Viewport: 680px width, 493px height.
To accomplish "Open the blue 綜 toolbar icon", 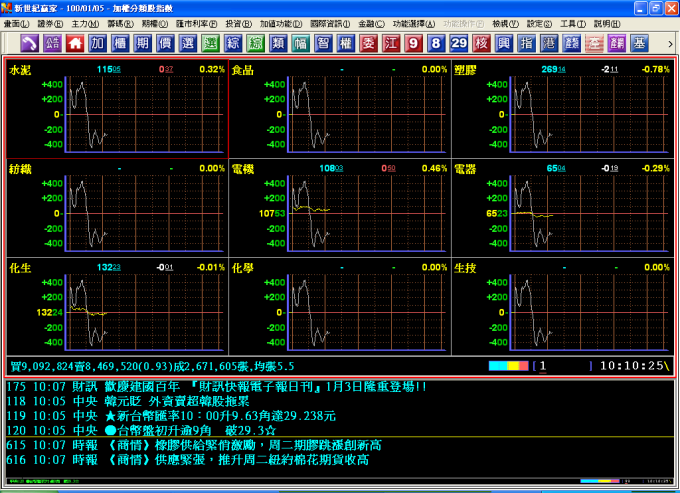I will click(233, 43).
